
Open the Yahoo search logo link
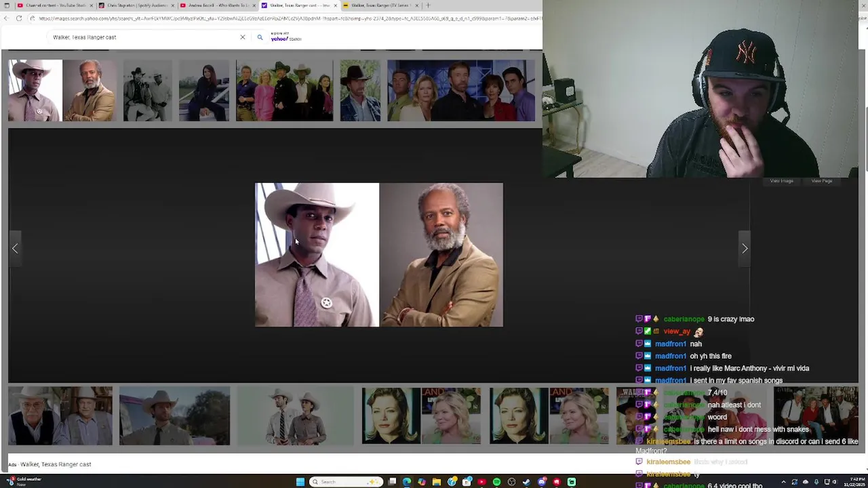pyautogui.click(x=285, y=37)
